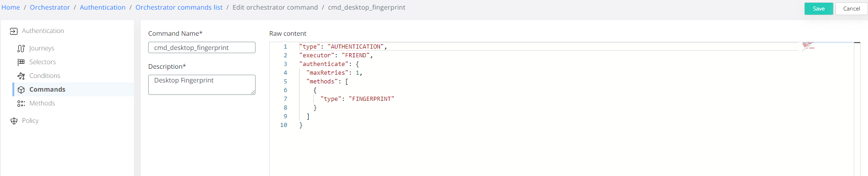
Task: Click the Policy shield icon
Action: [x=14, y=121]
